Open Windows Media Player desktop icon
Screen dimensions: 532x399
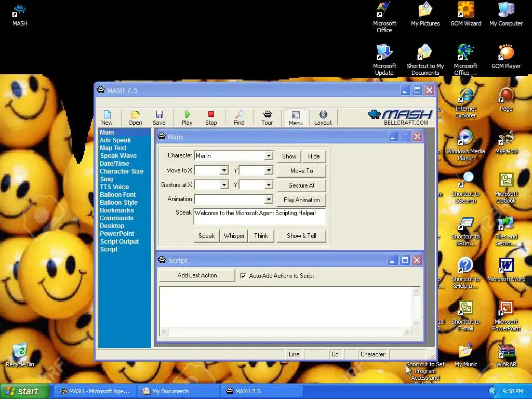465,145
